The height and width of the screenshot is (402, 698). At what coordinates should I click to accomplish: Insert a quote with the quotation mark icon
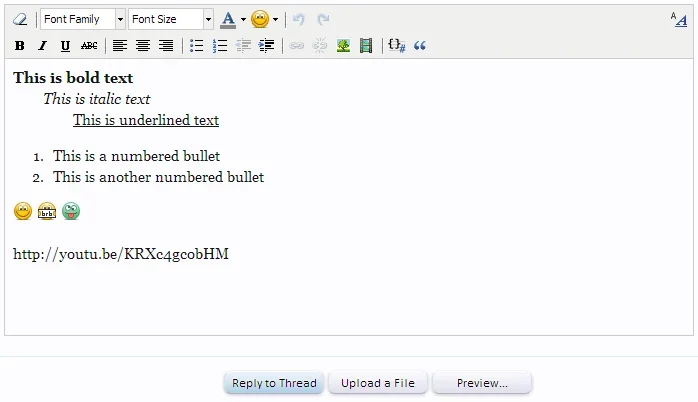(x=419, y=45)
